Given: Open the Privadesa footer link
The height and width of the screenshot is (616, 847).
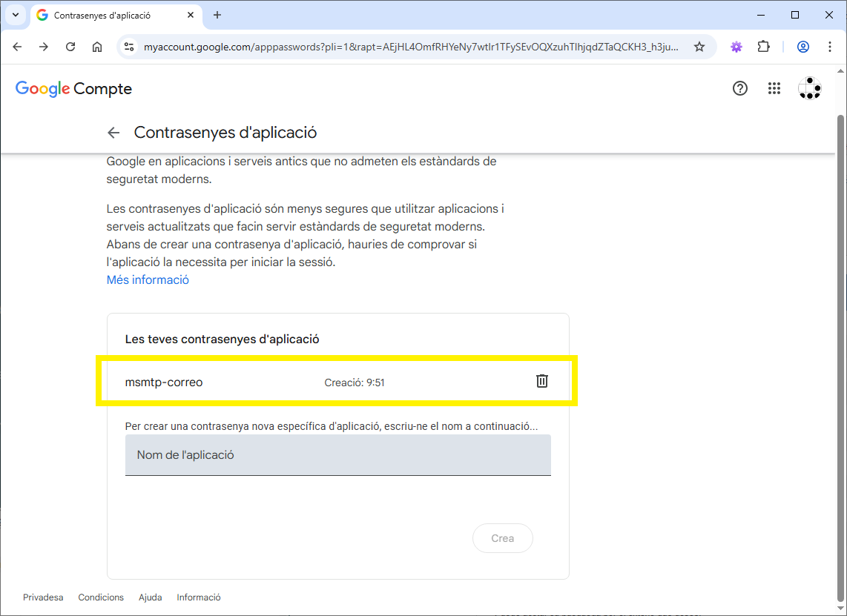Looking at the screenshot, I should (x=42, y=597).
